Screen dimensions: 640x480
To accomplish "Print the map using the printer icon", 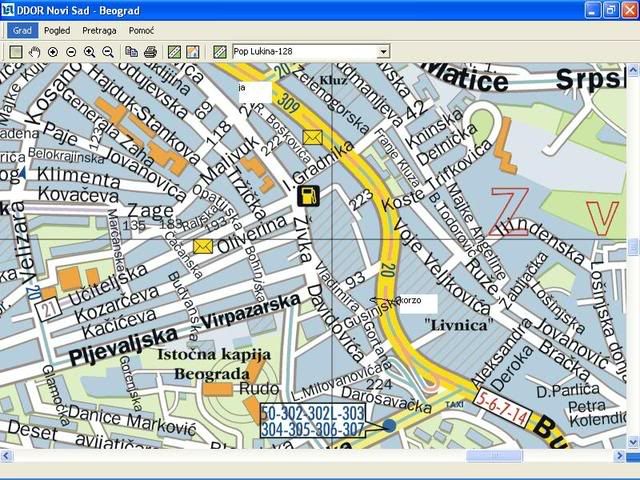I will (x=150, y=51).
